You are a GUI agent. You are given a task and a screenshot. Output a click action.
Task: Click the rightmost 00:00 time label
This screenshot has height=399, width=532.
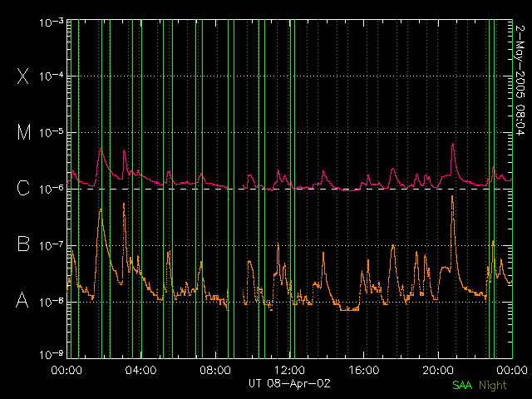(x=512, y=370)
